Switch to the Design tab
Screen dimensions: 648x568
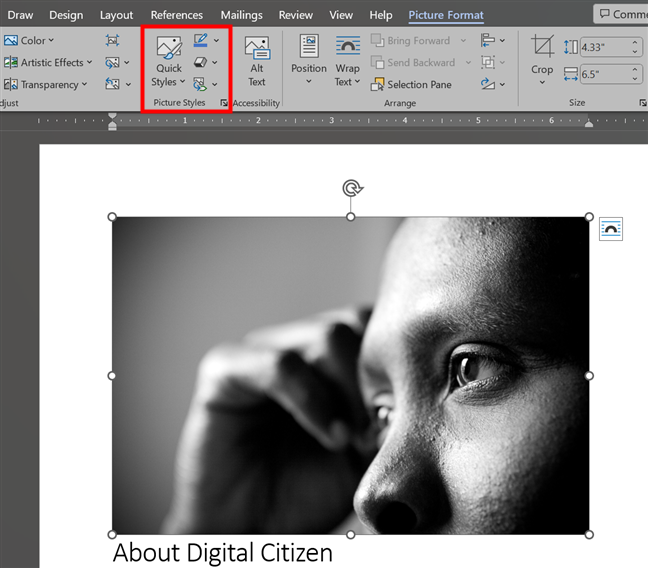coord(66,15)
